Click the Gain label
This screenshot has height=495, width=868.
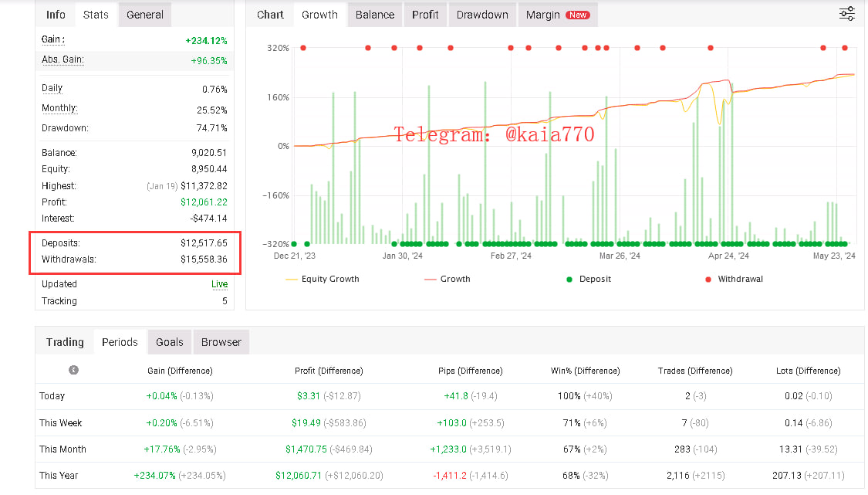(x=52, y=39)
